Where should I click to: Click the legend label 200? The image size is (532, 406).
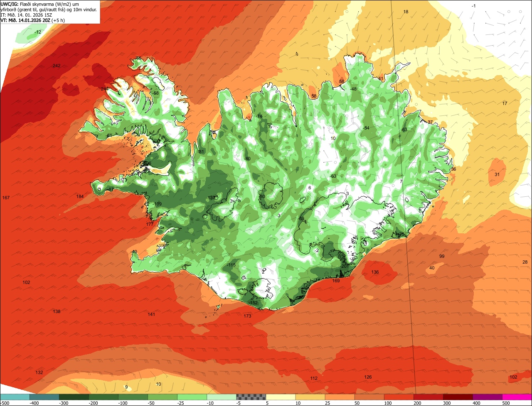pos(417,403)
